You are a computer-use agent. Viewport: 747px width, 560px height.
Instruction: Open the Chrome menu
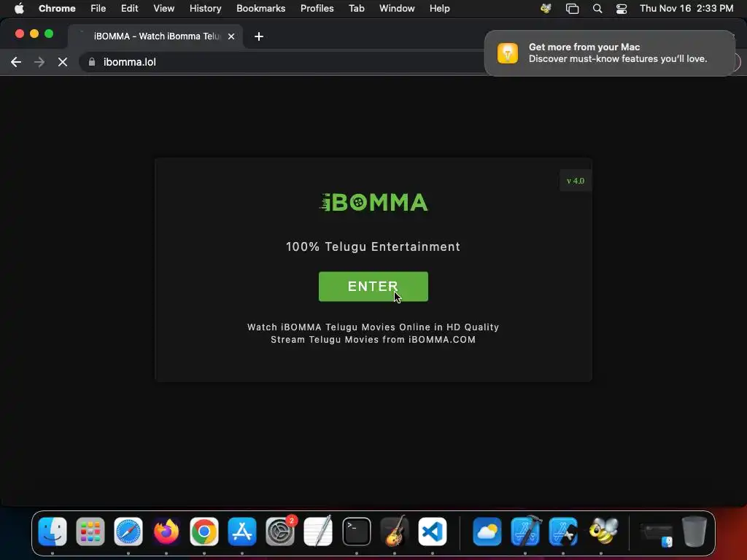57,8
